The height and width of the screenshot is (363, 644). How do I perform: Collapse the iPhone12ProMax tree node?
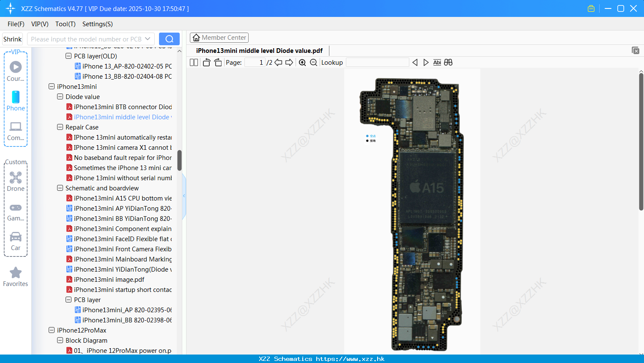tap(52, 330)
